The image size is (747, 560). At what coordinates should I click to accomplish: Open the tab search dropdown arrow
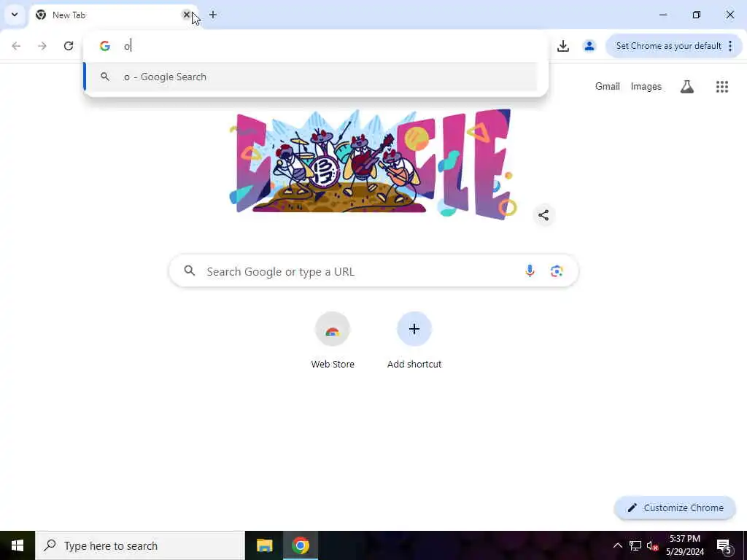(x=15, y=15)
